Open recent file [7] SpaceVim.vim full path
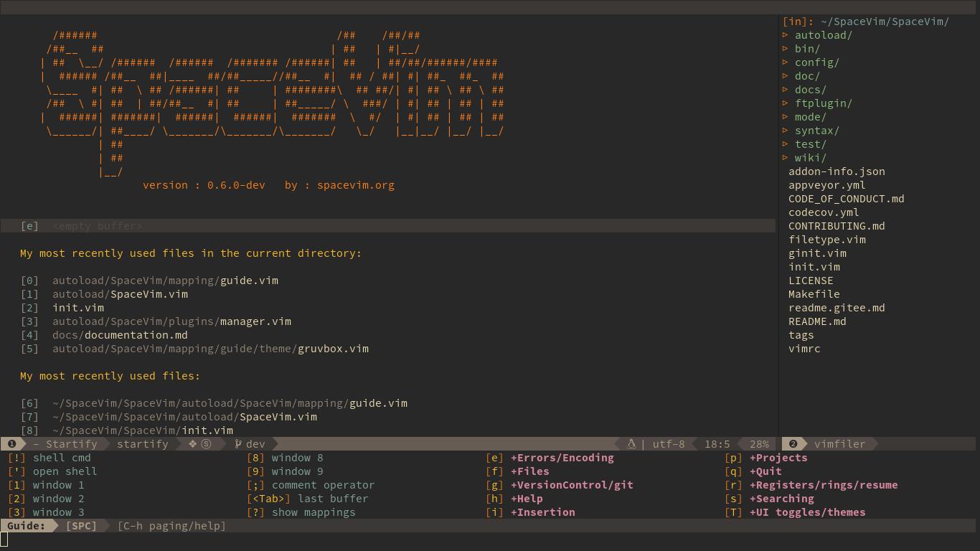Screen dimensions: 980x551 [x=169, y=417]
